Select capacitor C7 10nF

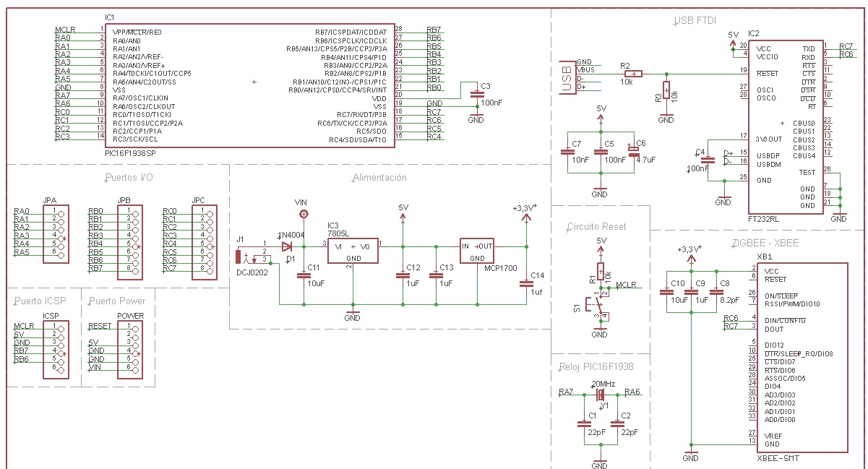567,152
